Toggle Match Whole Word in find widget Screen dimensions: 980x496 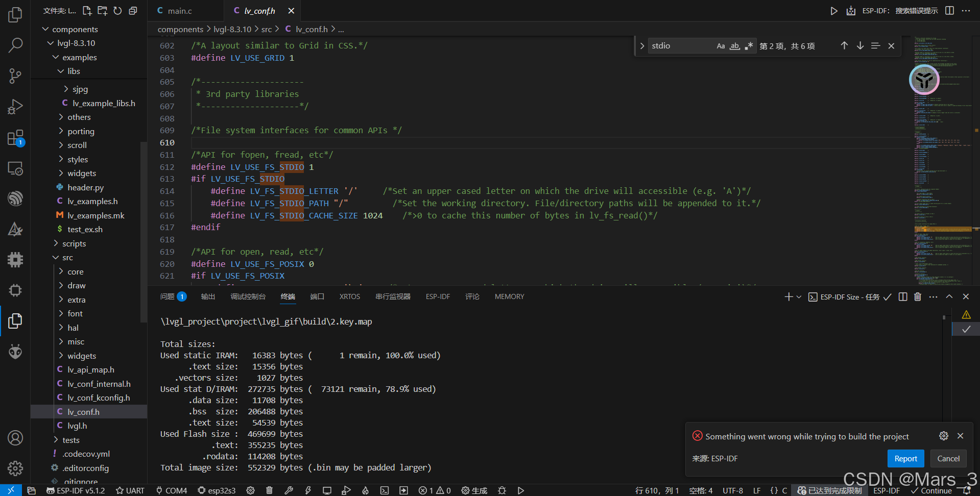(x=734, y=46)
